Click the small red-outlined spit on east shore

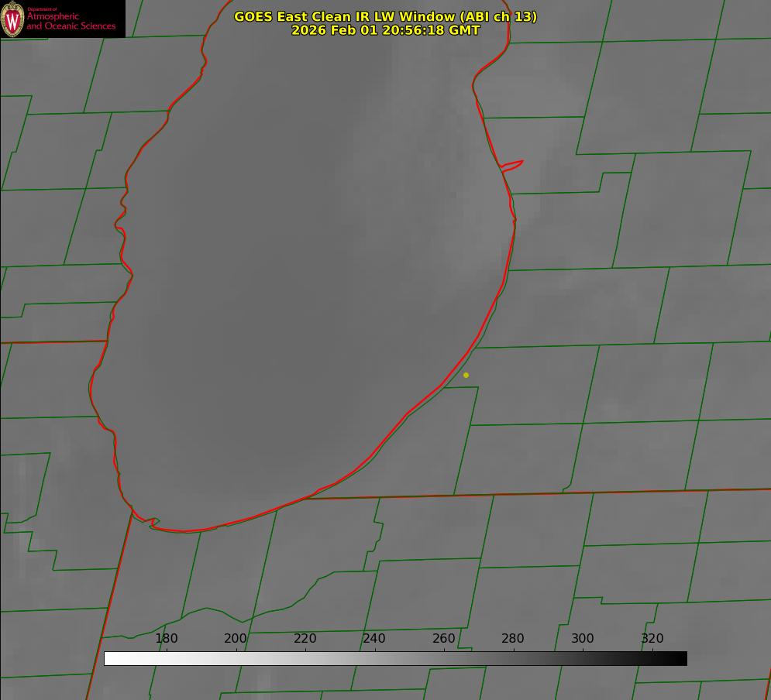point(513,165)
